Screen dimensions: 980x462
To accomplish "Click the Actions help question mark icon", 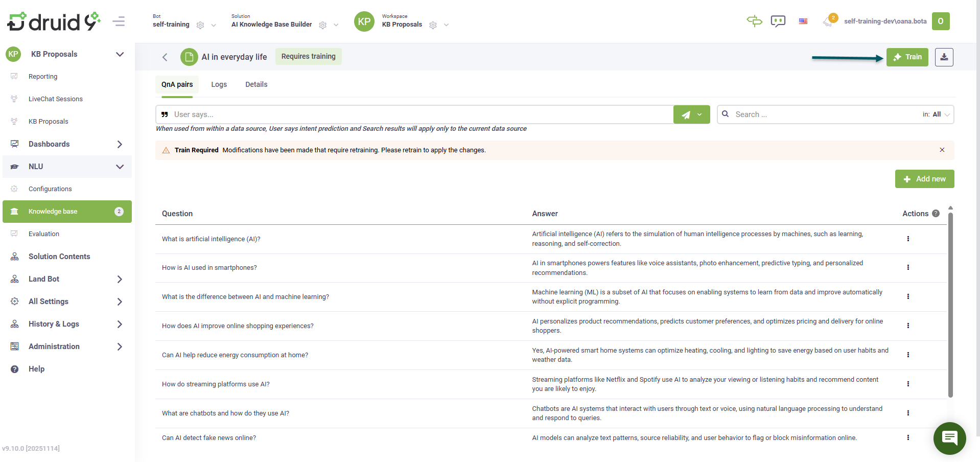I will [x=936, y=214].
